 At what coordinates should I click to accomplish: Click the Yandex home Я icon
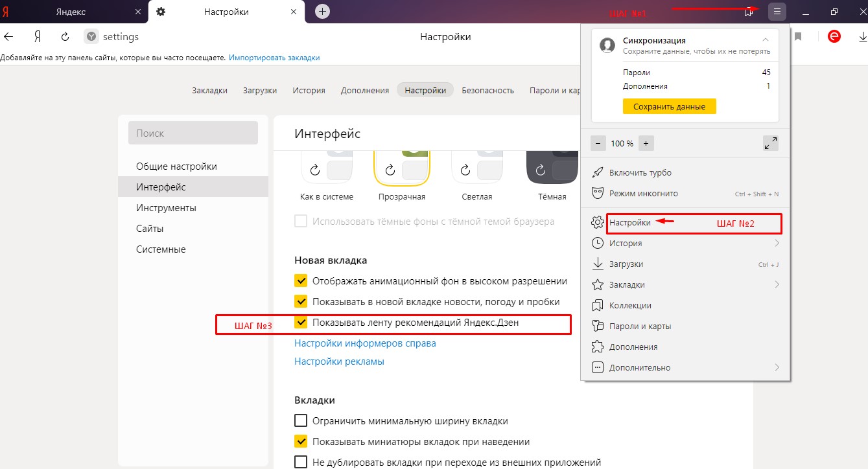tap(38, 37)
